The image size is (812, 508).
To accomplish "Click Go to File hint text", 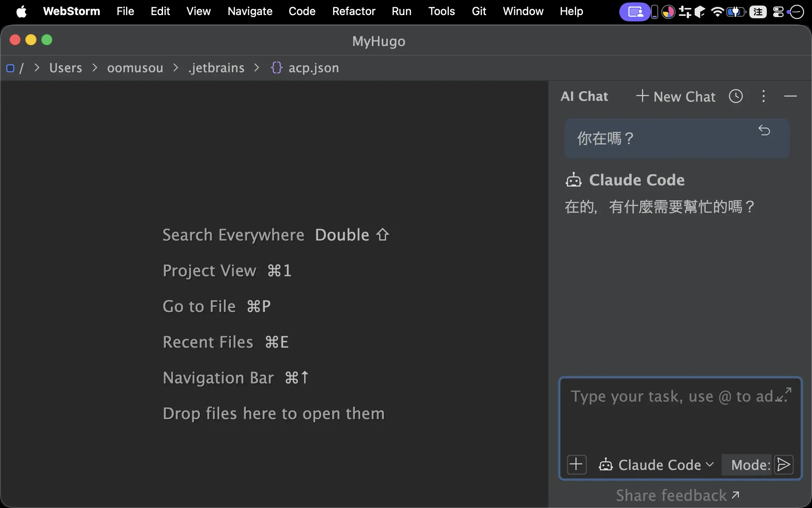I will 199,306.
